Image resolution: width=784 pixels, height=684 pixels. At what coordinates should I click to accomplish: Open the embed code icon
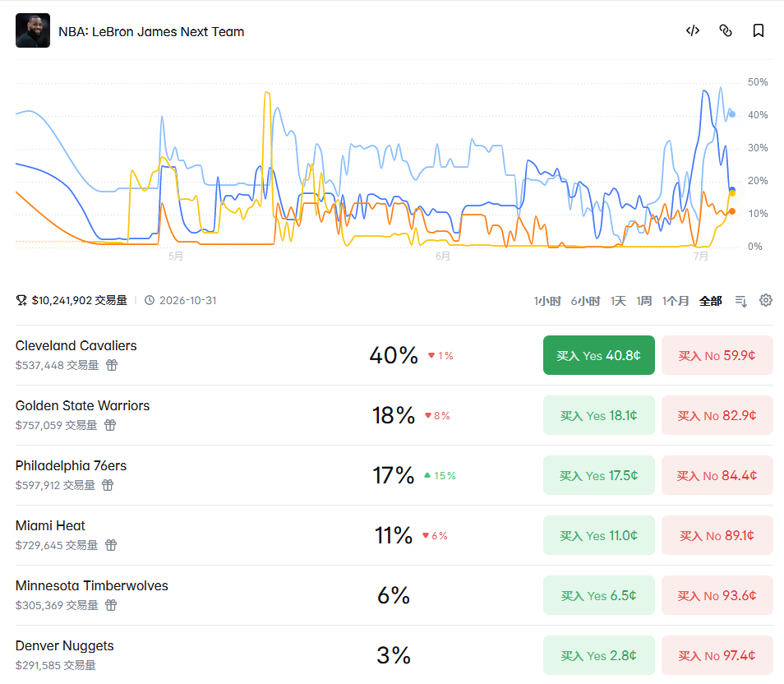pos(693,31)
